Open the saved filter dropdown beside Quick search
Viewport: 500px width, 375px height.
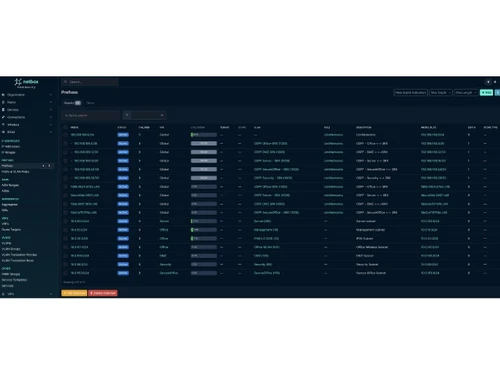(149, 115)
